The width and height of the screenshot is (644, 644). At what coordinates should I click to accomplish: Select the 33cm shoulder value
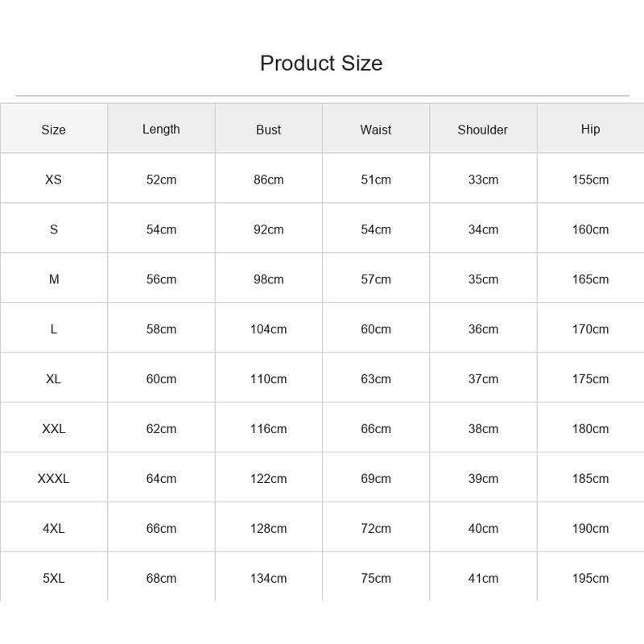483,180
